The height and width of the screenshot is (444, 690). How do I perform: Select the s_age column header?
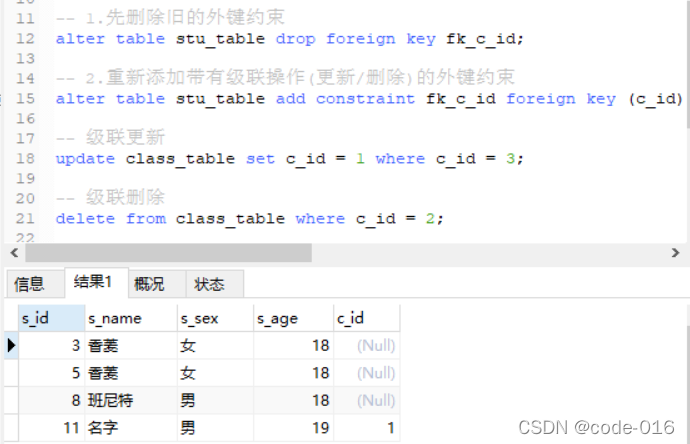294,318
